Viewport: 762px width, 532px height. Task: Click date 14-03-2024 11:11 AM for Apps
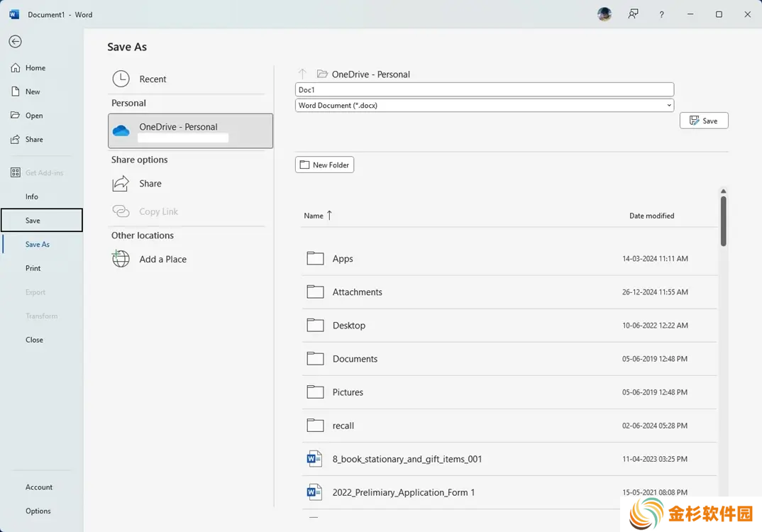pos(655,258)
